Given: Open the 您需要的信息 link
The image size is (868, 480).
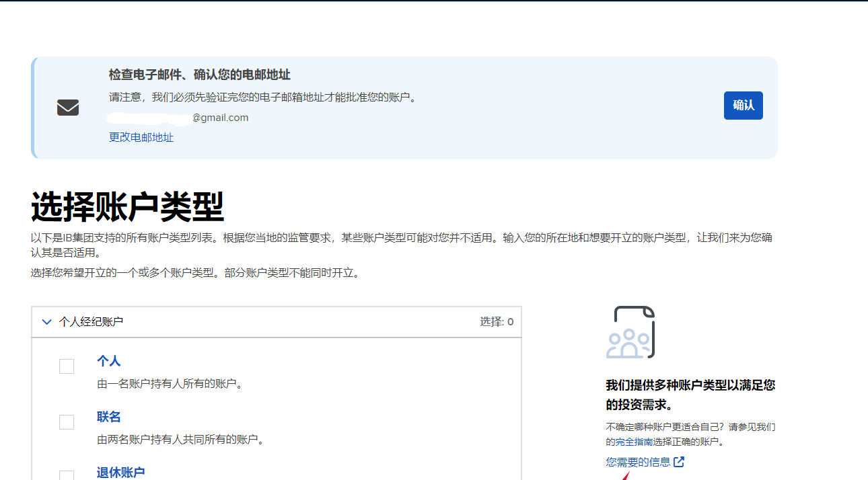Looking at the screenshot, I should [638, 462].
